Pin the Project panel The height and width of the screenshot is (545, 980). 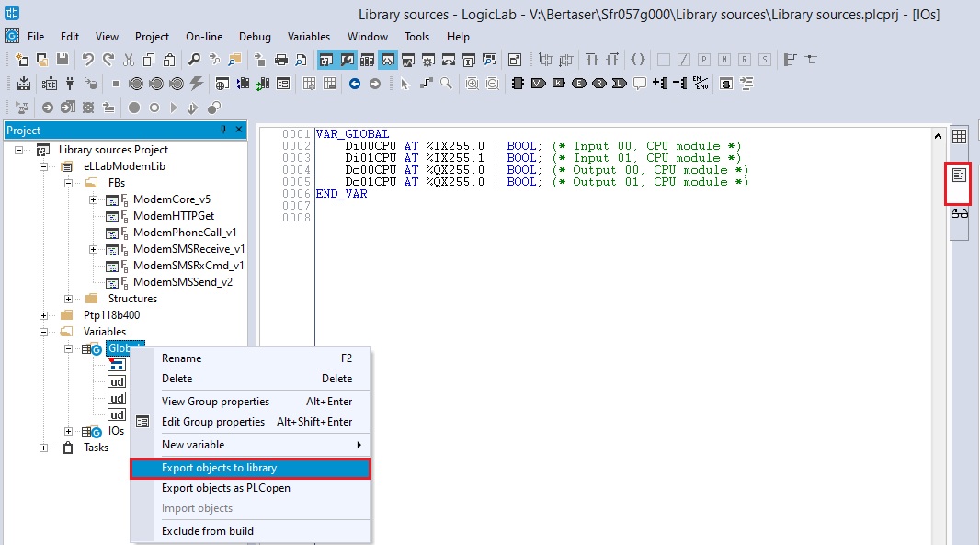[223, 130]
